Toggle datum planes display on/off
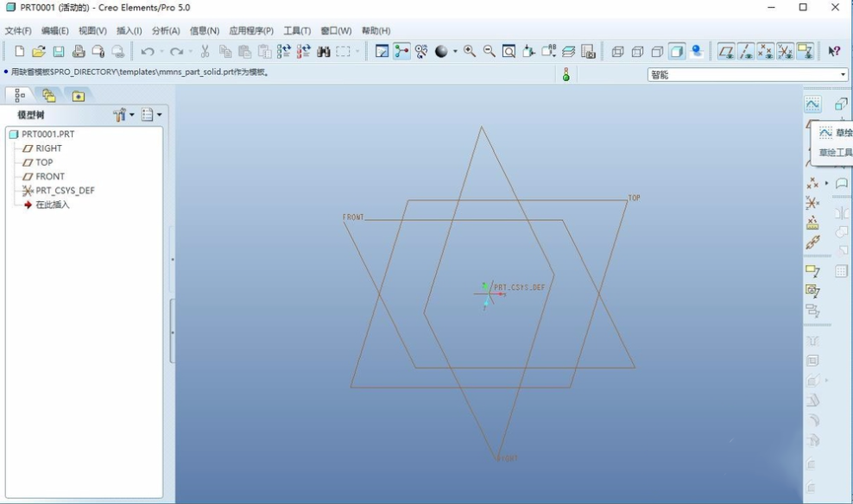 coord(726,52)
